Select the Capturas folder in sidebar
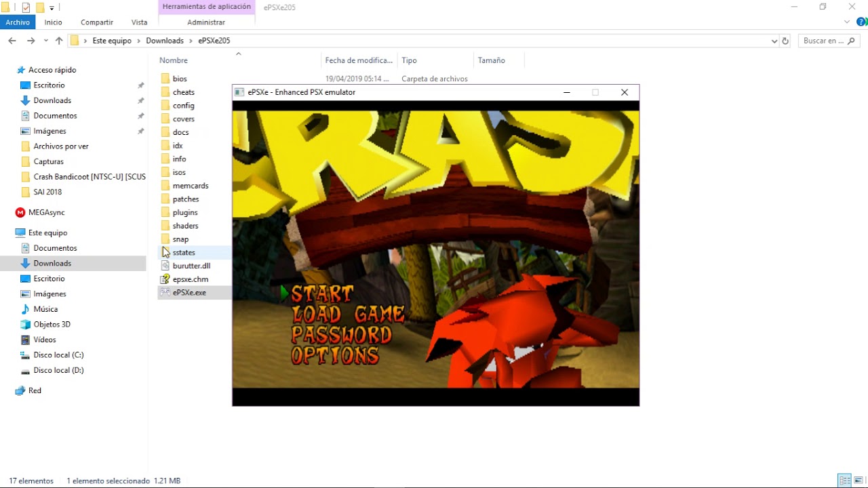 coord(42,161)
